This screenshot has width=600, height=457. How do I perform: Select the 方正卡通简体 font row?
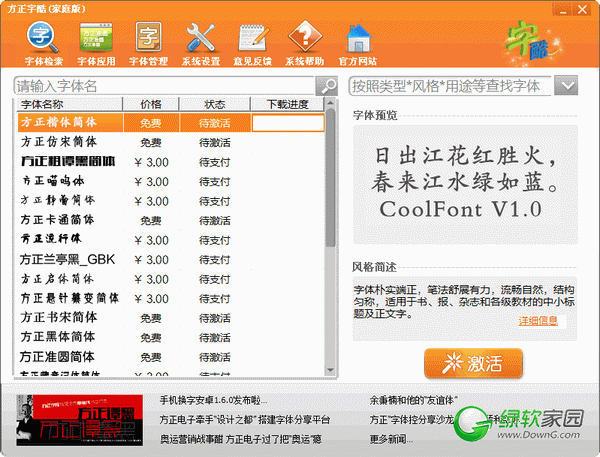171,220
